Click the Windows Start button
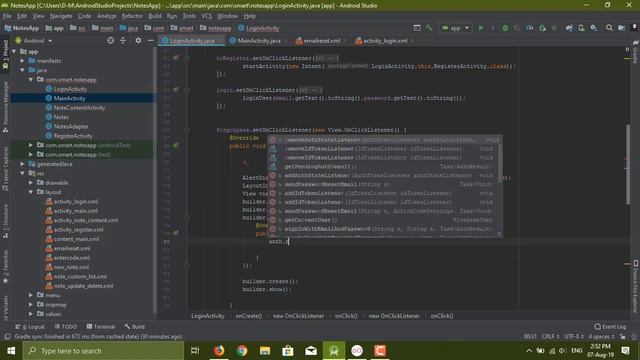Viewport: 640px width, 360px height. pos(11,351)
